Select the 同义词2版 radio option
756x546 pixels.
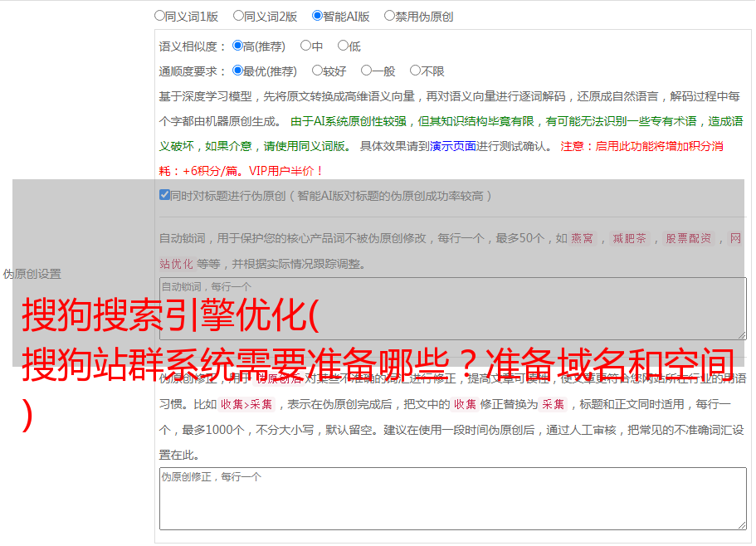(239, 16)
